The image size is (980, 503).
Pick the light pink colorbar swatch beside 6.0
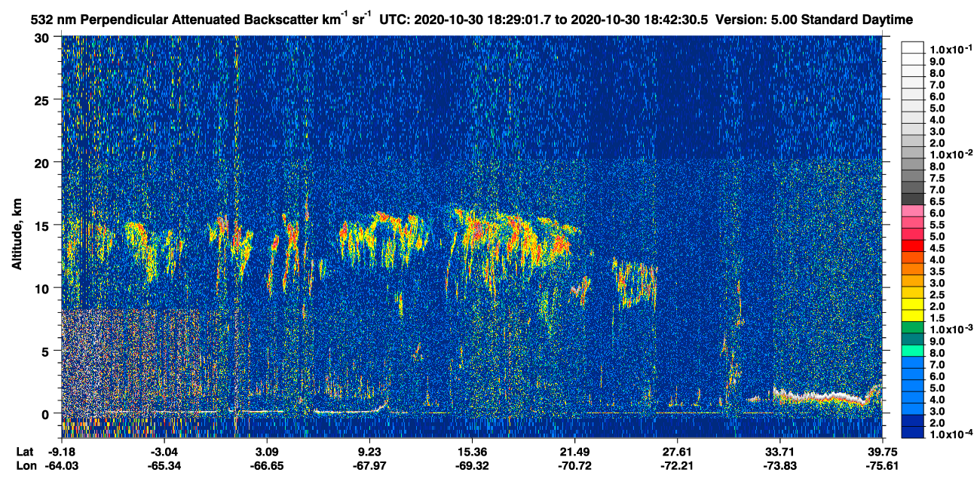pyautogui.click(x=914, y=210)
